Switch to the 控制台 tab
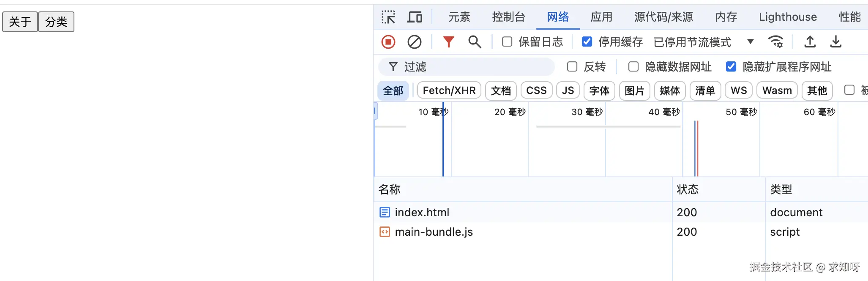The width and height of the screenshot is (868, 281). point(508,17)
